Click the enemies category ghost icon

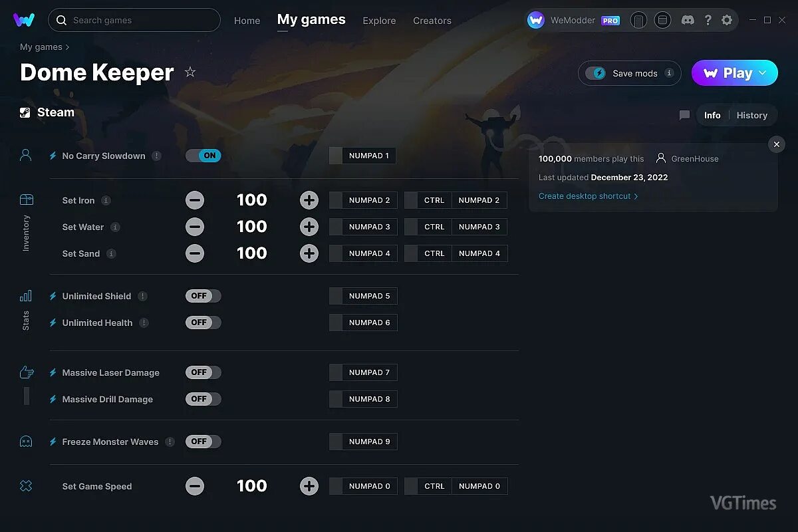(26, 442)
